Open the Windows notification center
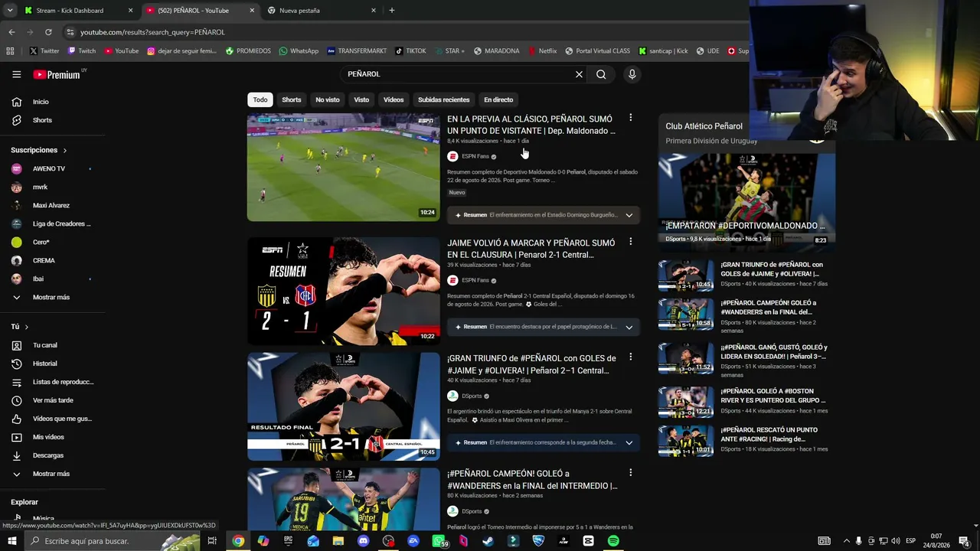The image size is (980, 551). click(x=964, y=541)
